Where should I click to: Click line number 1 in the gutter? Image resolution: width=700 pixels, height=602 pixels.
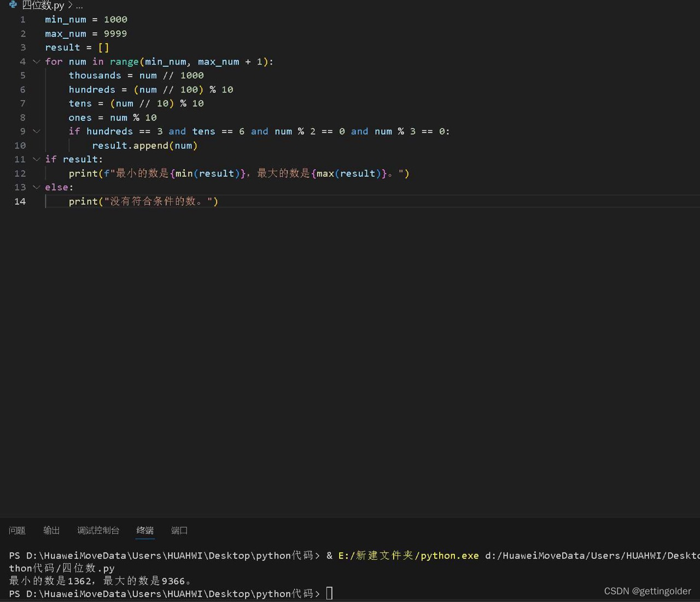(23, 20)
